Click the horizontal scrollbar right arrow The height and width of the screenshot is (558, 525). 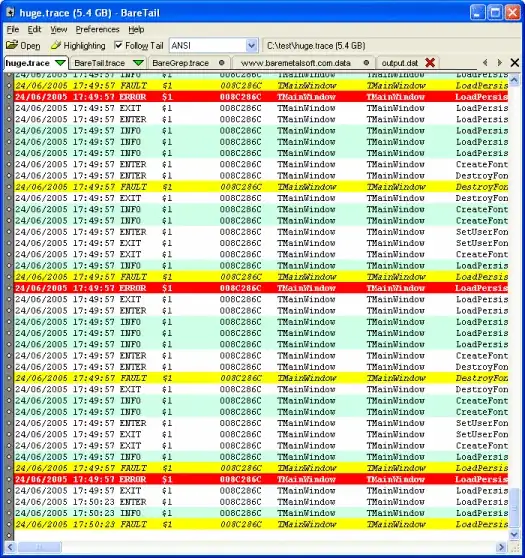[502, 547]
